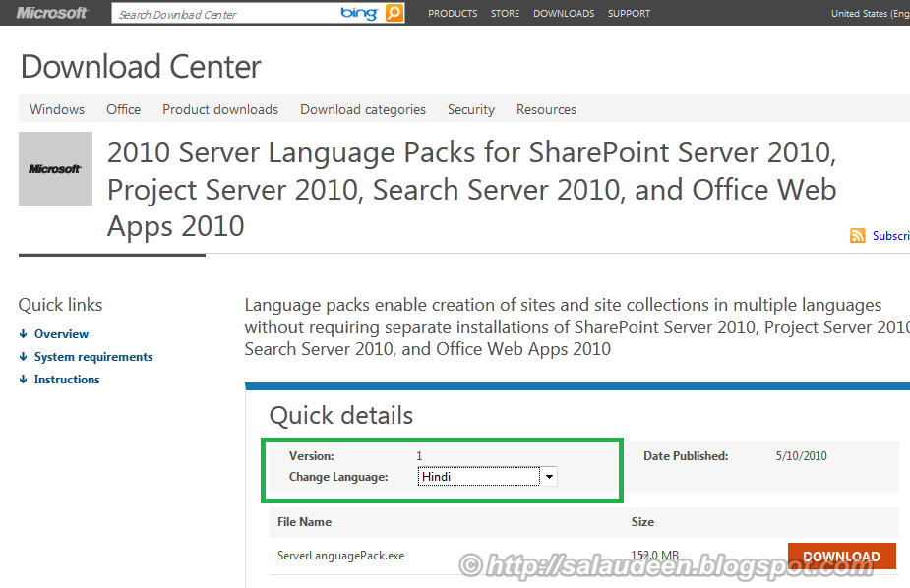This screenshot has width=910, height=588.
Task: Select the 152.0 MB file size value
Action: pos(654,555)
